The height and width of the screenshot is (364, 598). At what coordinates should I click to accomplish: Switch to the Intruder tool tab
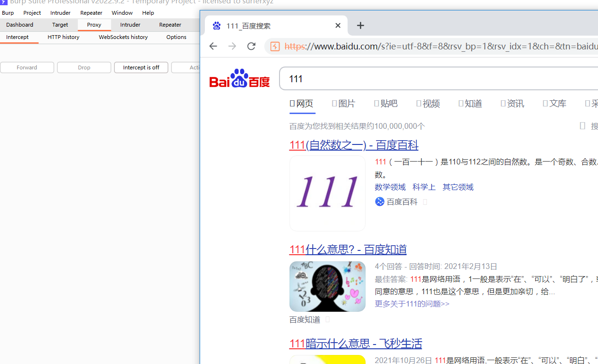point(130,25)
